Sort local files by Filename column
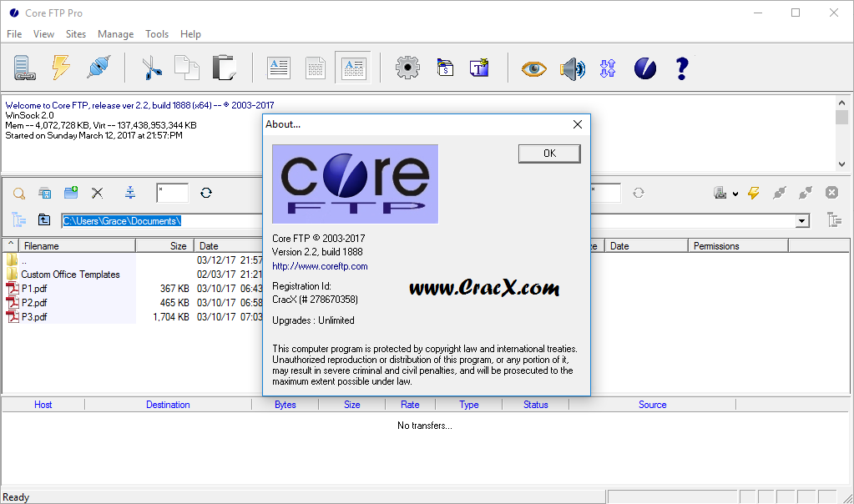This screenshot has height=504, width=854. (77, 246)
